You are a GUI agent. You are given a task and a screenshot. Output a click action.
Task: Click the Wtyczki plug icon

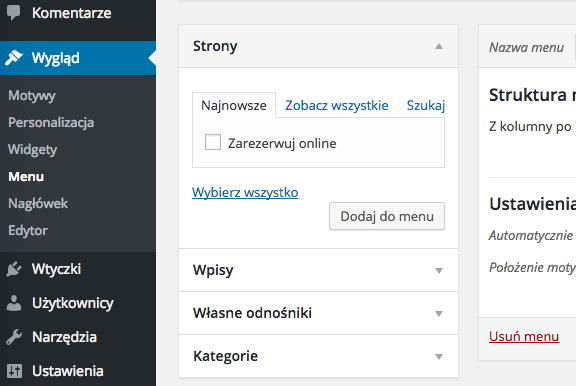tap(14, 269)
